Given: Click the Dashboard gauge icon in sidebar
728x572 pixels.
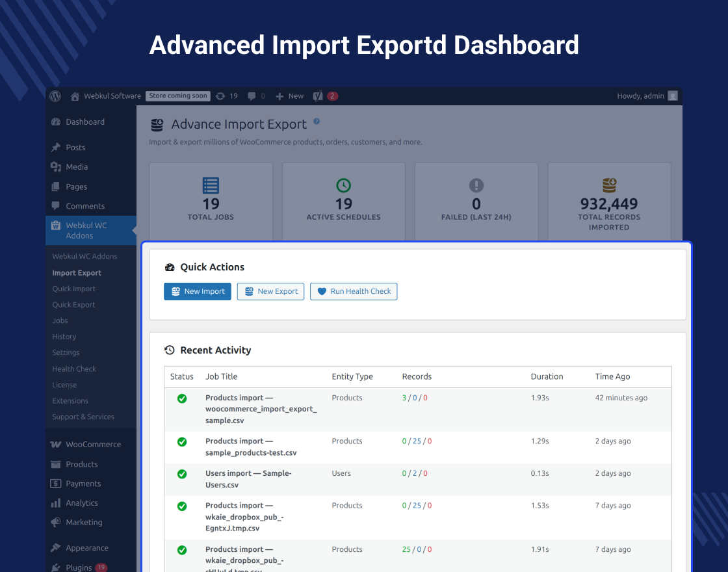Looking at the screenshot, I should pos(56,122).
